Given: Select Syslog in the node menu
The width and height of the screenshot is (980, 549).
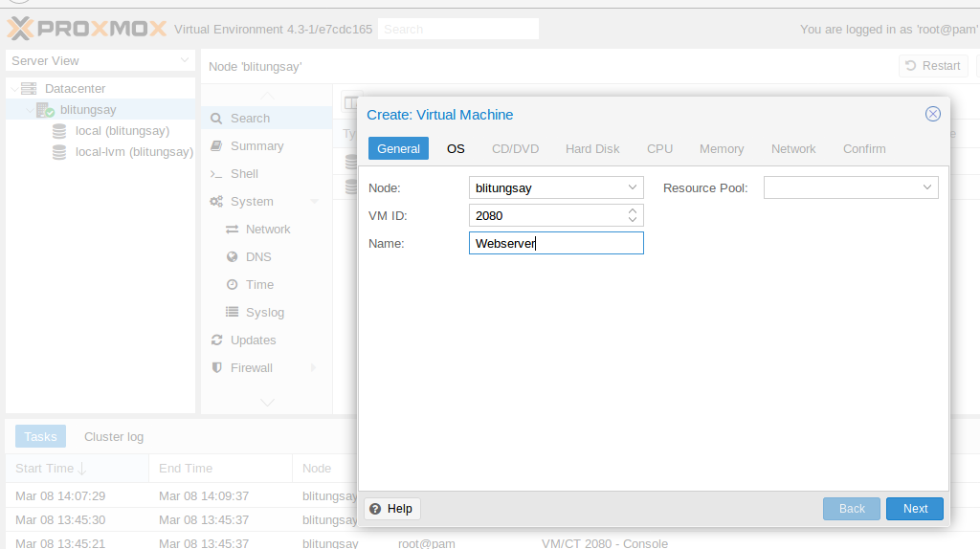Looking at the screenshot, I should pos(265,313).
